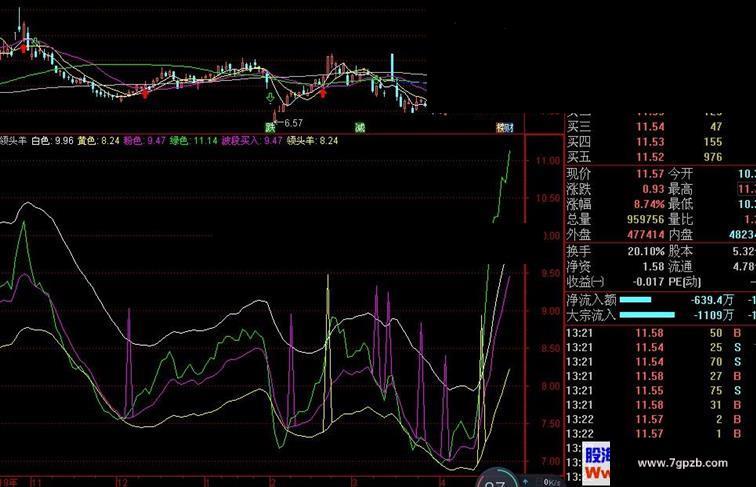
Task: Click the 收益(一) value -0.017
Action: pos(648,281)
